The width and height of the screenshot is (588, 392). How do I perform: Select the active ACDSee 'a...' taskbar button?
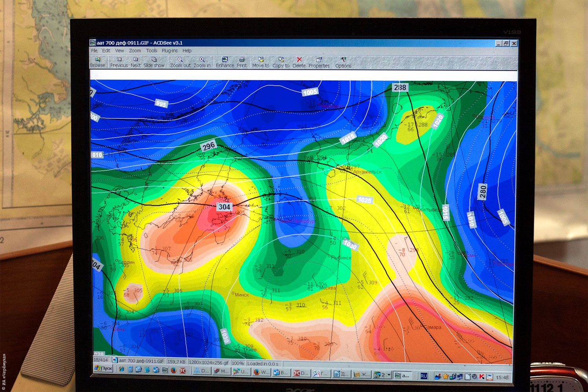pyautogui.click(x=403, y=375)
